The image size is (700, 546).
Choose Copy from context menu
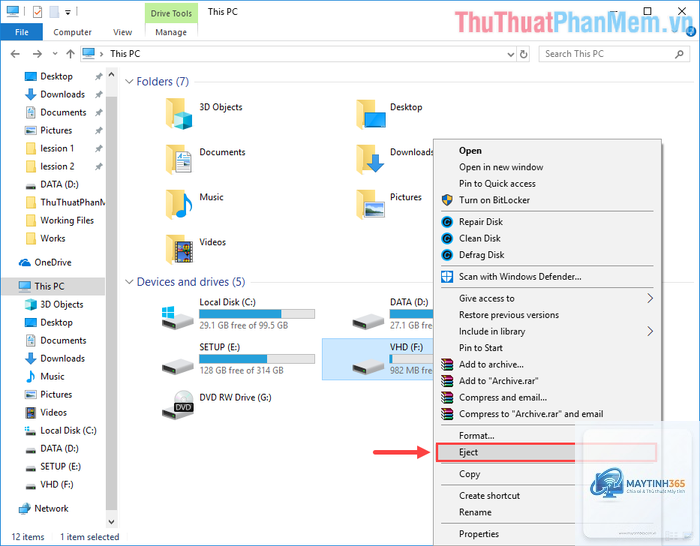click(x=469, y=474)
